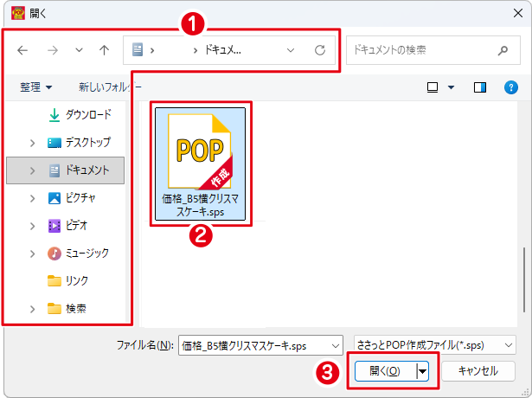The width and height of the screenshot is (532, 398).
Task: Expand the ビデオ tree node chevron
Action: point(32,226)
